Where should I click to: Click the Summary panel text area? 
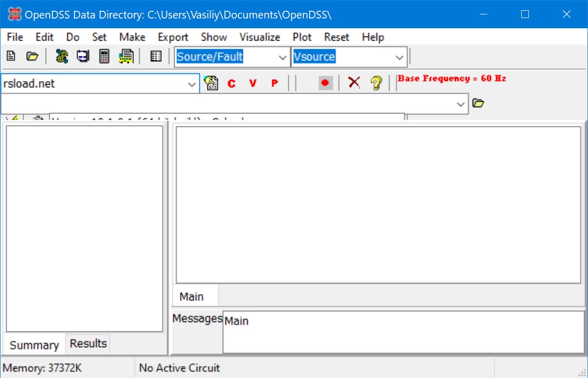click(85, 229)
